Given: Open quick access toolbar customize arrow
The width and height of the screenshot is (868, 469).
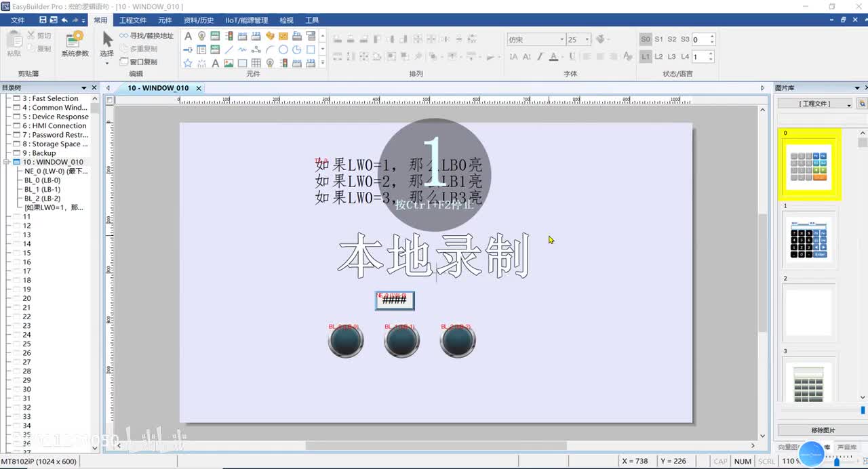Looking at the screenshot, I should [x=84, y=20].
